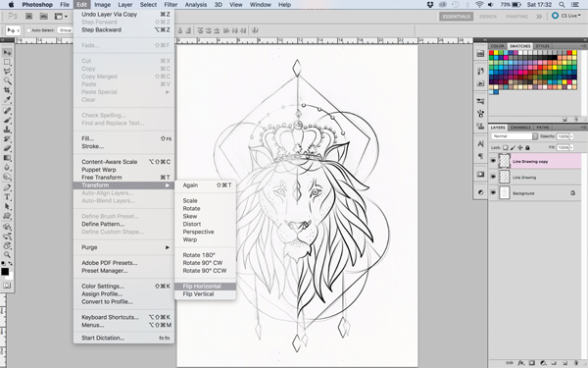Viewport: 588px width, 368px height.
Task: Select the Gradient tool
Action: click(7, 158)
